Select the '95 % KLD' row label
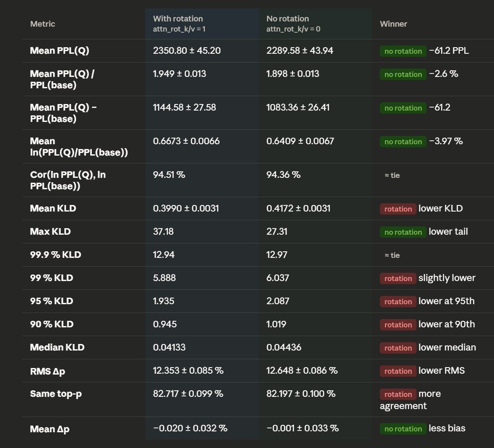 point(52,301)
